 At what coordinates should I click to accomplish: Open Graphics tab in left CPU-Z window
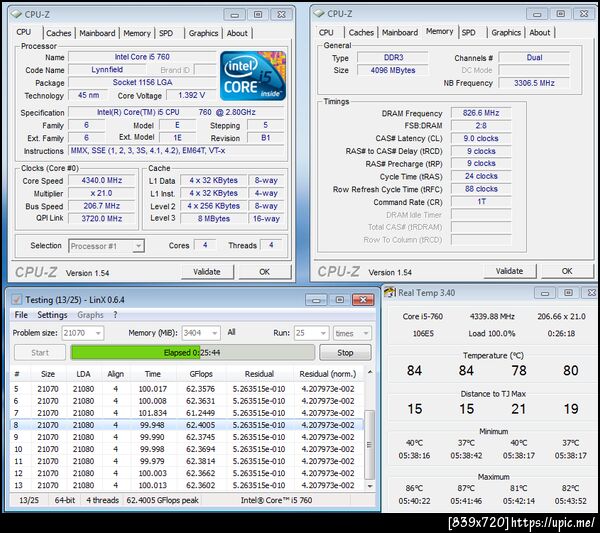203,33
